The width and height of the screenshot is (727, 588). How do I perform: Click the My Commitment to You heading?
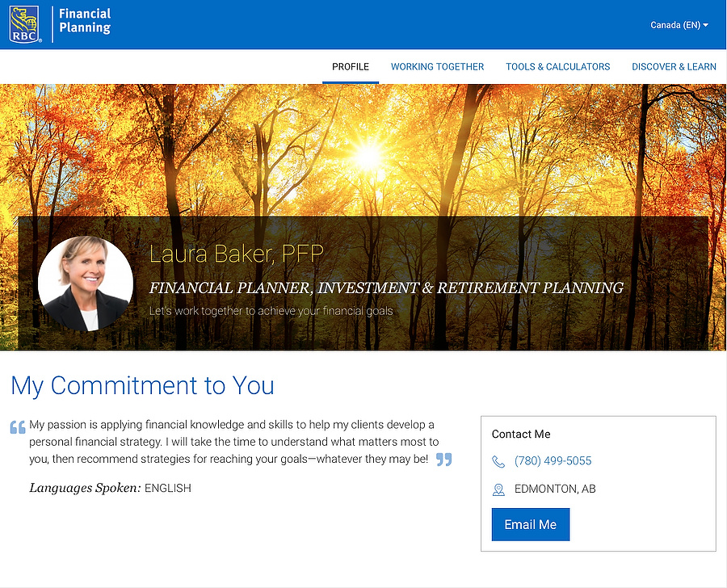[x=142, y=386]
